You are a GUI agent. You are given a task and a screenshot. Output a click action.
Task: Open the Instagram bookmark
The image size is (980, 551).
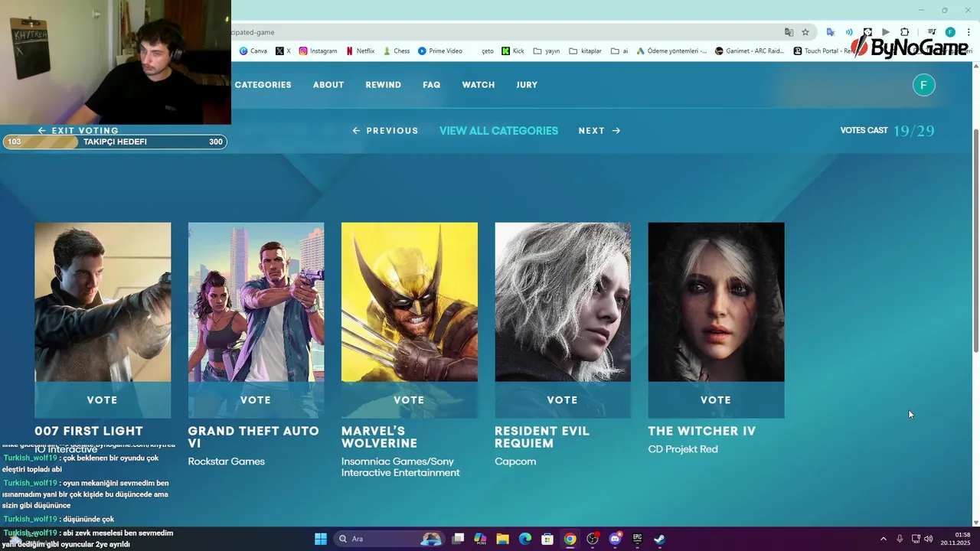pyautogui.click(x=318, y=51)
